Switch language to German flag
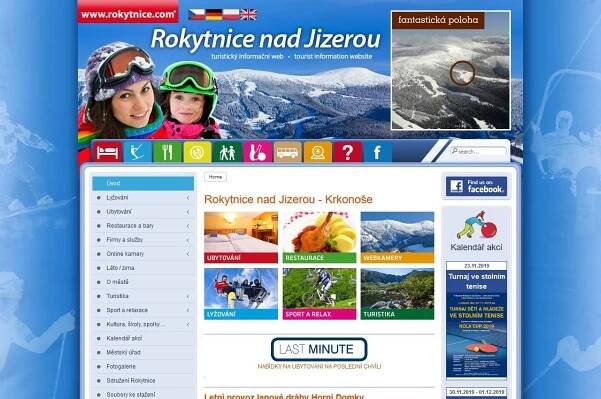Image resolution: width=601 pixels, height=399 pixels. point(214,15)
